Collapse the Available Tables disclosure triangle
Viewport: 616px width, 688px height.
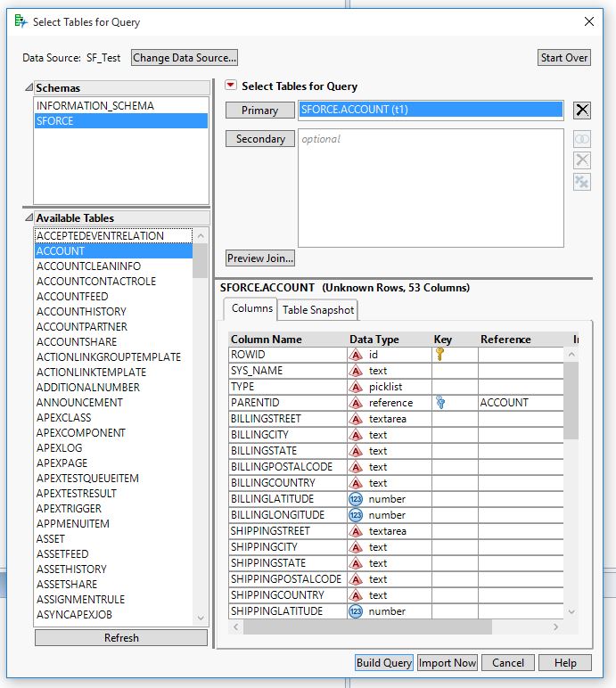point(29,218)
